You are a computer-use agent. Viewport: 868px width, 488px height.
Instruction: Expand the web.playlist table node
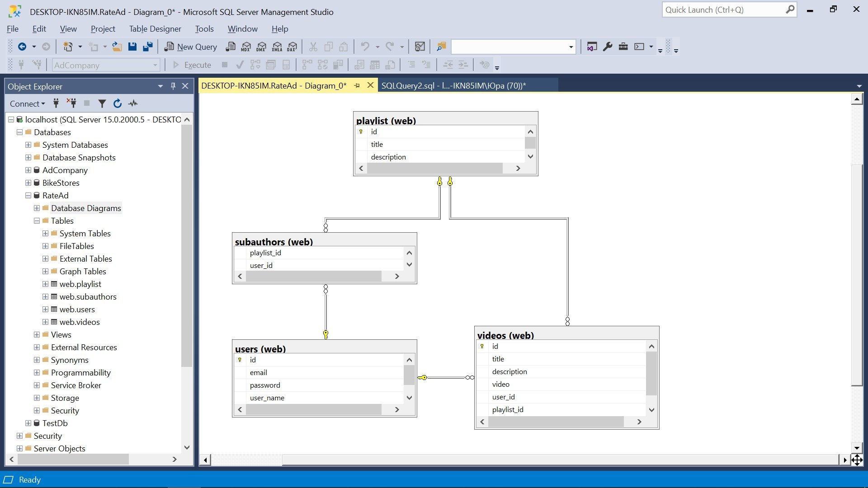tap(45, 284)
